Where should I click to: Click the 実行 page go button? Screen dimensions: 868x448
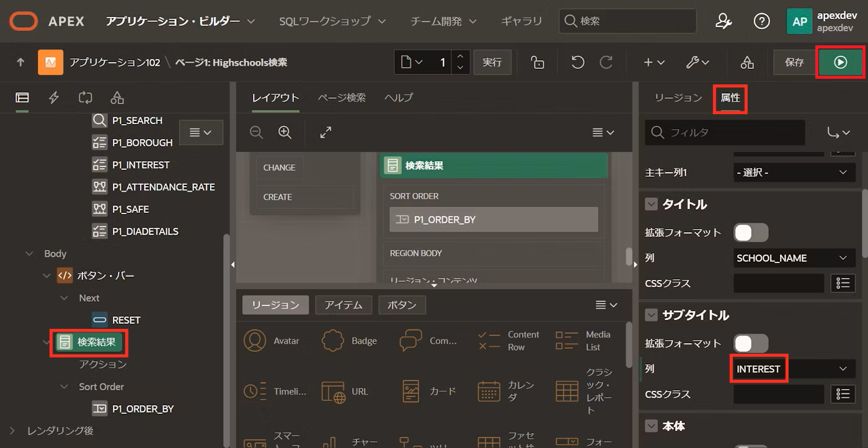492,62
